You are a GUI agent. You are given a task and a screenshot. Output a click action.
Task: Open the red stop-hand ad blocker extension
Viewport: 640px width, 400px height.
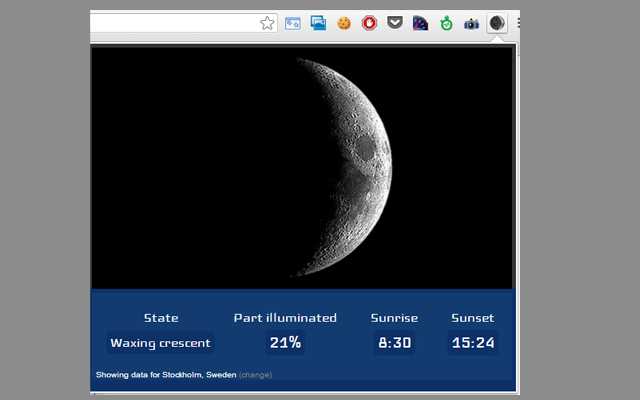369,23
